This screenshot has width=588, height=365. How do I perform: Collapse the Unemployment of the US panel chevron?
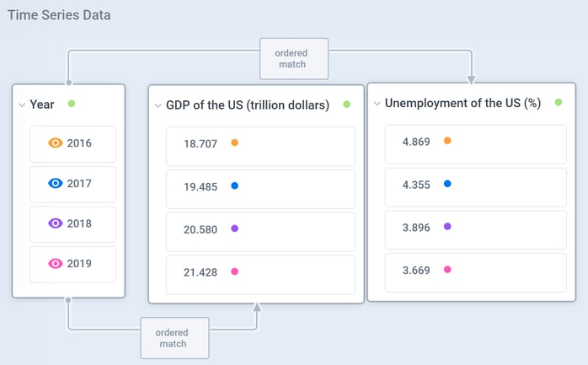click(x=377, y=104)
